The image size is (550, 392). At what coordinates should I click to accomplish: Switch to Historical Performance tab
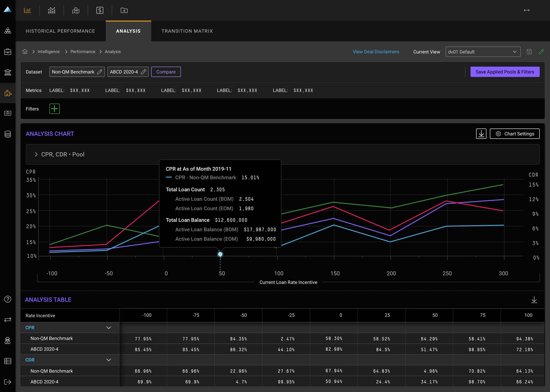click(x=60, y=31)
